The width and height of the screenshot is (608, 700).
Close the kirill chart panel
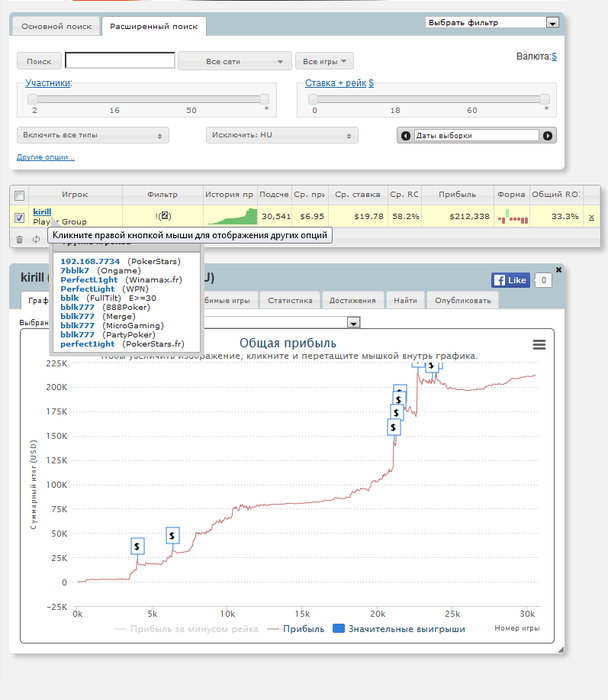click(558, 269)
